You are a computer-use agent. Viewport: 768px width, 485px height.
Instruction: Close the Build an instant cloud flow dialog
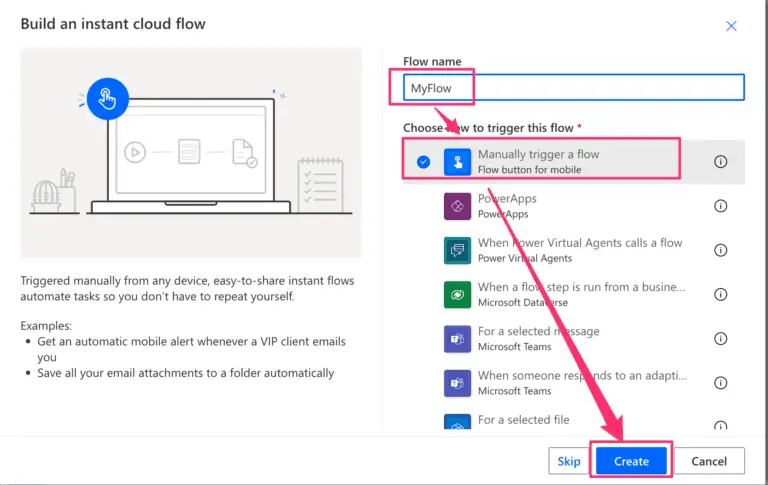pos(731,26)
